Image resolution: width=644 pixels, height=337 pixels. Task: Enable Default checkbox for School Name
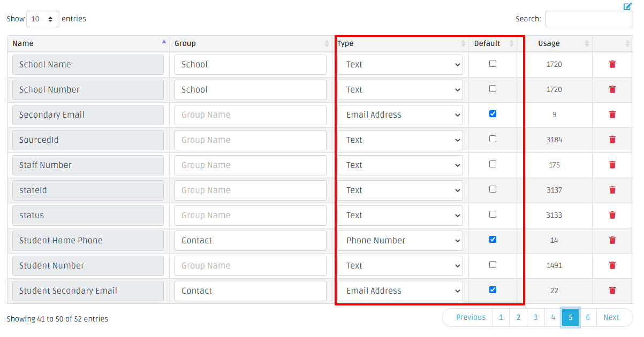(493, 63)
